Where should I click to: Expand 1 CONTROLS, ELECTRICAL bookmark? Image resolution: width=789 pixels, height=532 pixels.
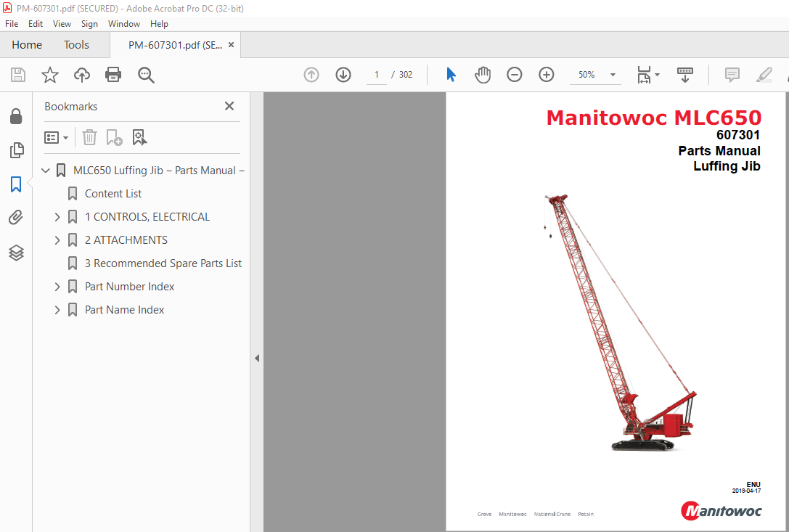tap(57, 217)
